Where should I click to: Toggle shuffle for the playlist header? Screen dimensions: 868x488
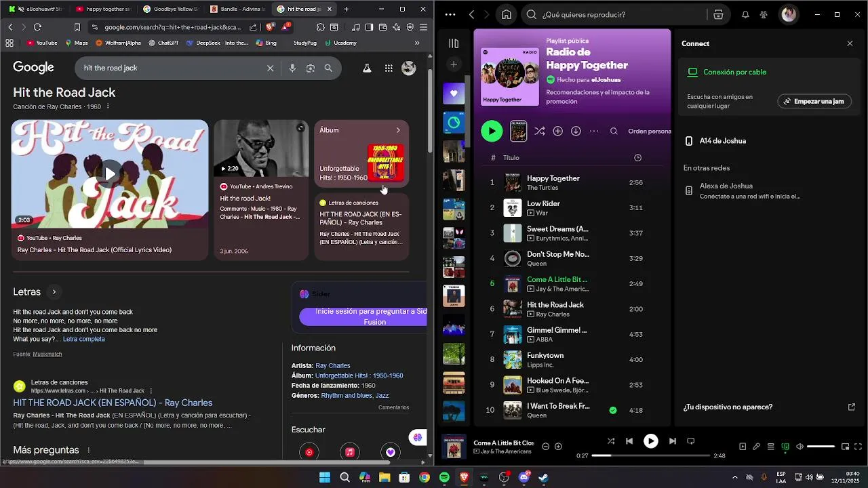coord(539,131)
